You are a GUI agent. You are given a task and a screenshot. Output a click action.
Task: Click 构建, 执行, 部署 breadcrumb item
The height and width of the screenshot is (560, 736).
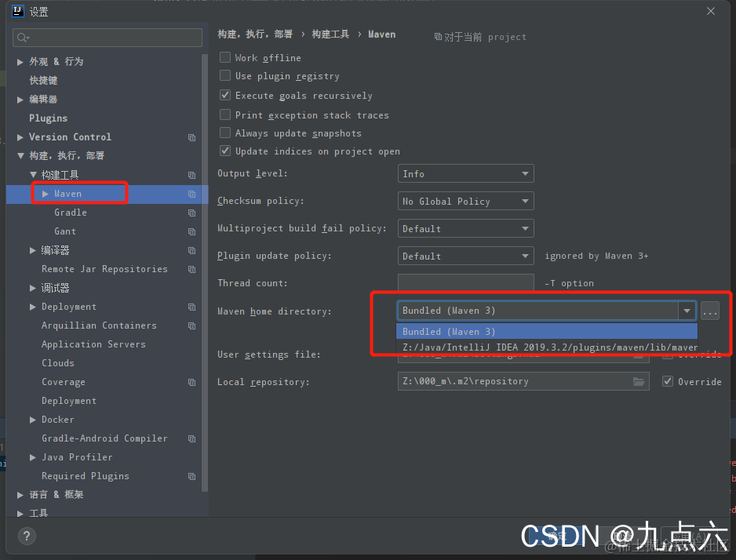pyautogui.click(x=255, y=35)
